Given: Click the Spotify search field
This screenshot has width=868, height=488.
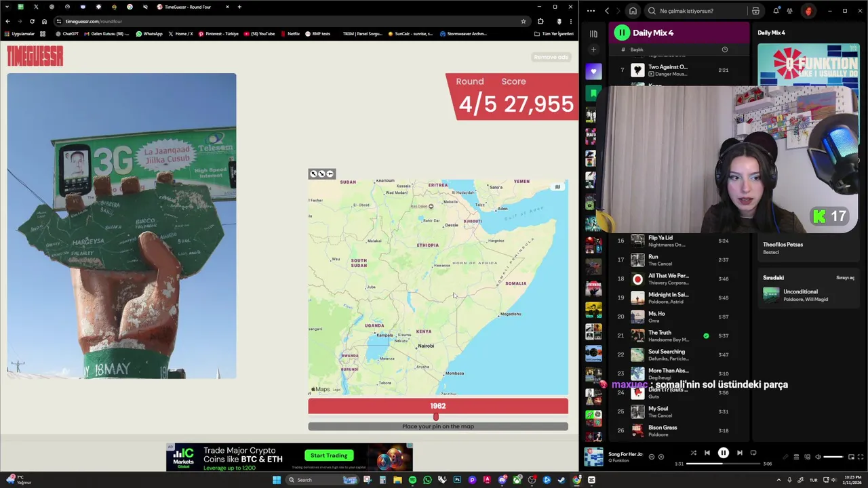Looking at the screenshot, I should [x=695, y=11].
